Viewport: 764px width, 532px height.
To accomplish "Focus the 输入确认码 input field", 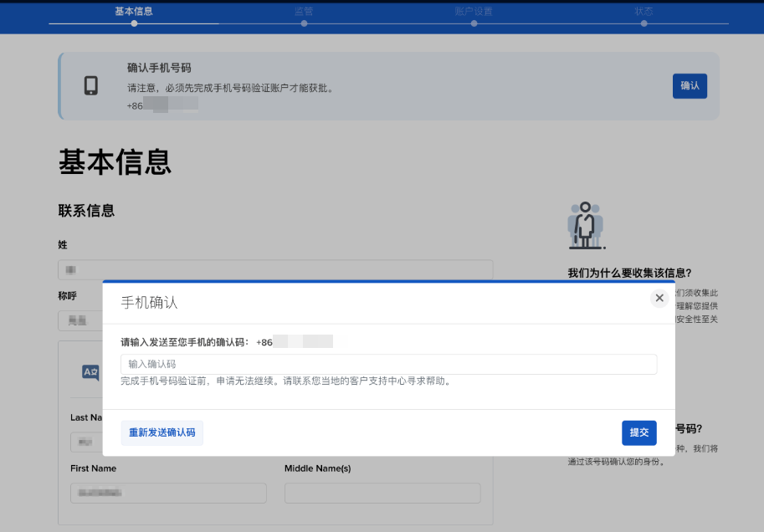I will pyautogui.click(x=388, y=364).
